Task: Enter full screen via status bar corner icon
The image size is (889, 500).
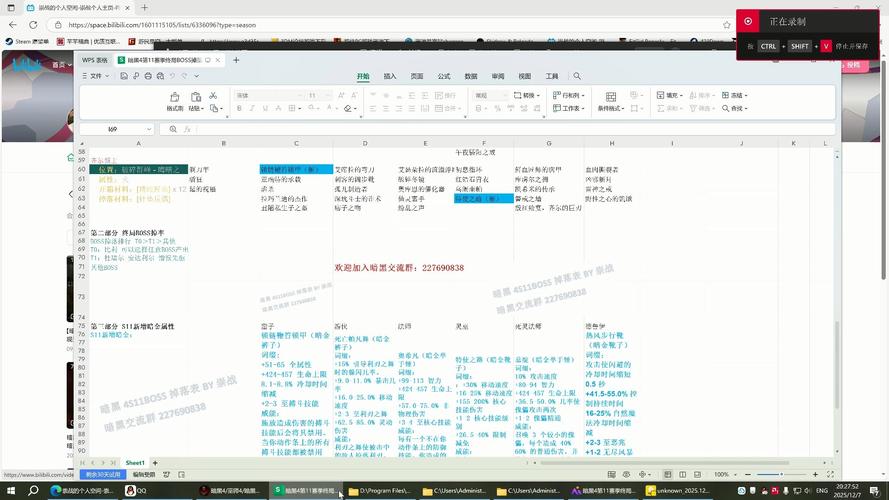Action: [830, 474]
